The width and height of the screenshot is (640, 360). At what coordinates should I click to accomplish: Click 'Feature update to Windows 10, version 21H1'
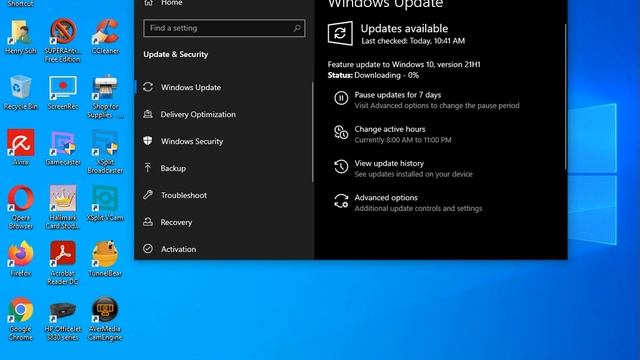click(x=404, y=64)
